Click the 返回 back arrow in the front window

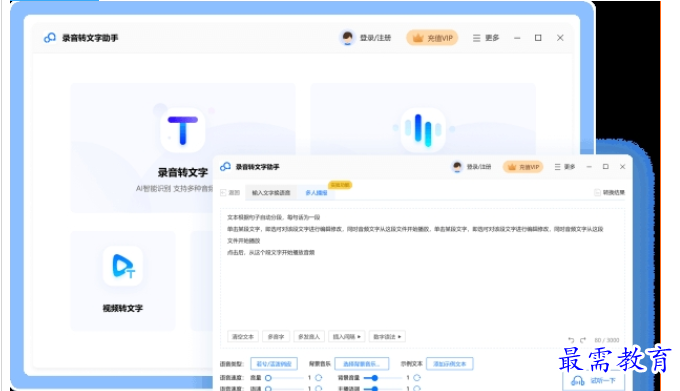[230, 192]
